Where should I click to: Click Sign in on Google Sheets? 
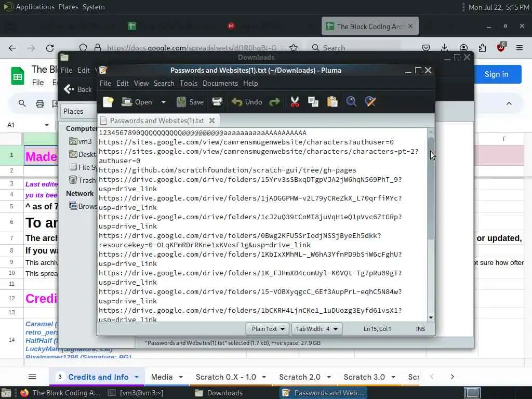point(496,74)
